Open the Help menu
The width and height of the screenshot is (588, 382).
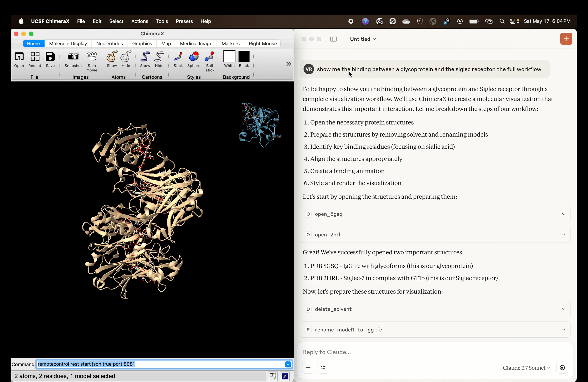[206, 21]
